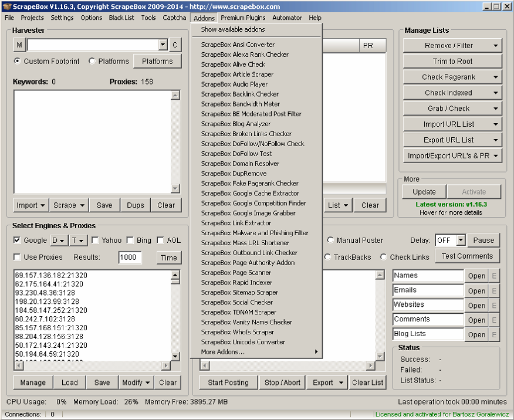Open the Import URL List dropdown

pos(453,124)
